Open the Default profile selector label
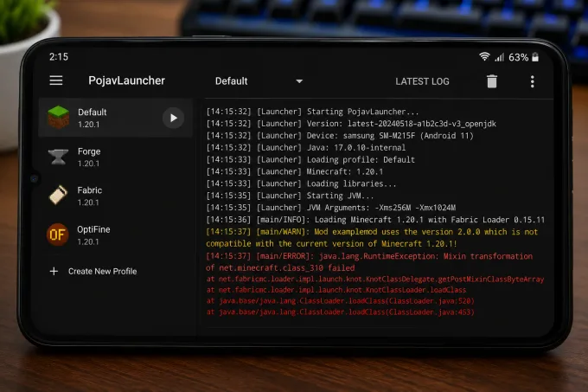The height and width of the screenshot is (392, 588). 232,81
